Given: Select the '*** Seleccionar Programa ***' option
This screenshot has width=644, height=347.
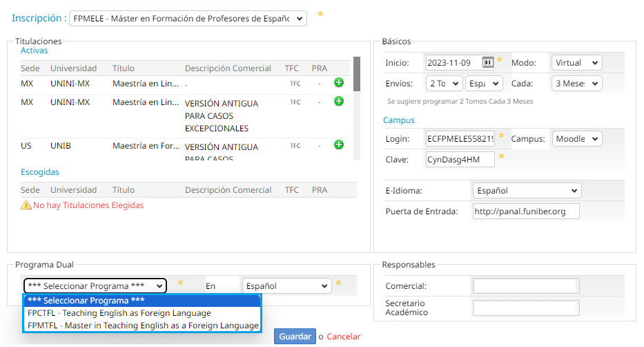Looking at the screenshot, I should (x=86, y=301).
